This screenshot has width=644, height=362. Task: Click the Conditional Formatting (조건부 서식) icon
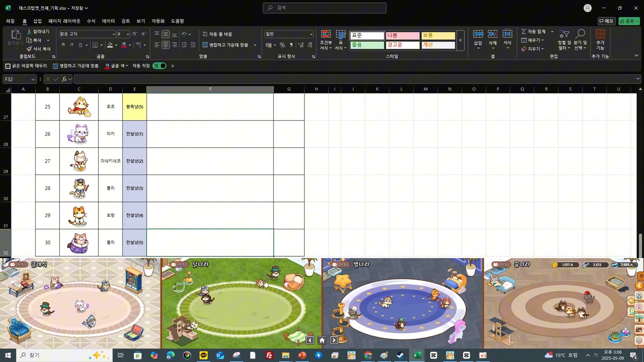click(x=325, y=34)
